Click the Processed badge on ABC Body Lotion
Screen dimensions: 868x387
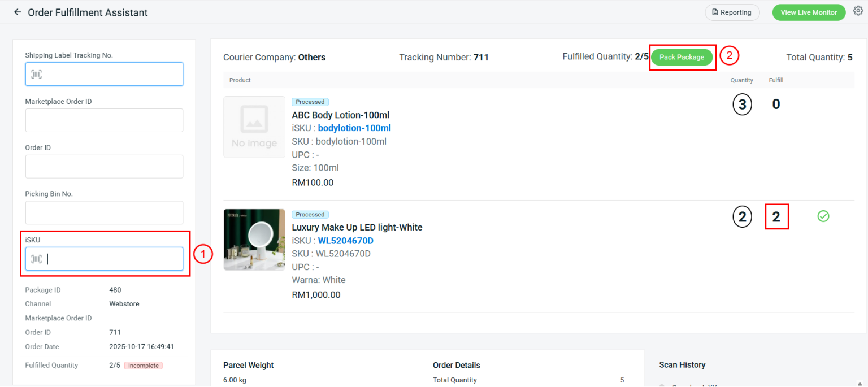point(310,102)
